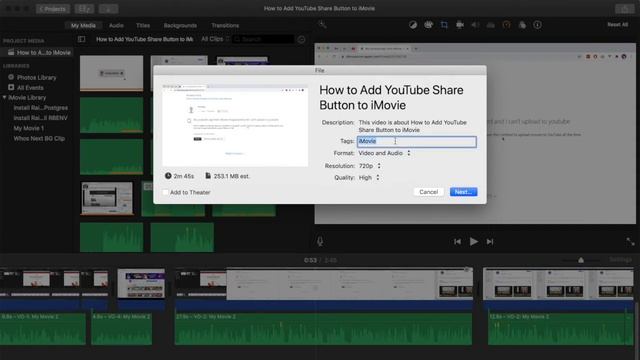Toggle the libraries list sidebar icon
640x360 pixels.
82,39
